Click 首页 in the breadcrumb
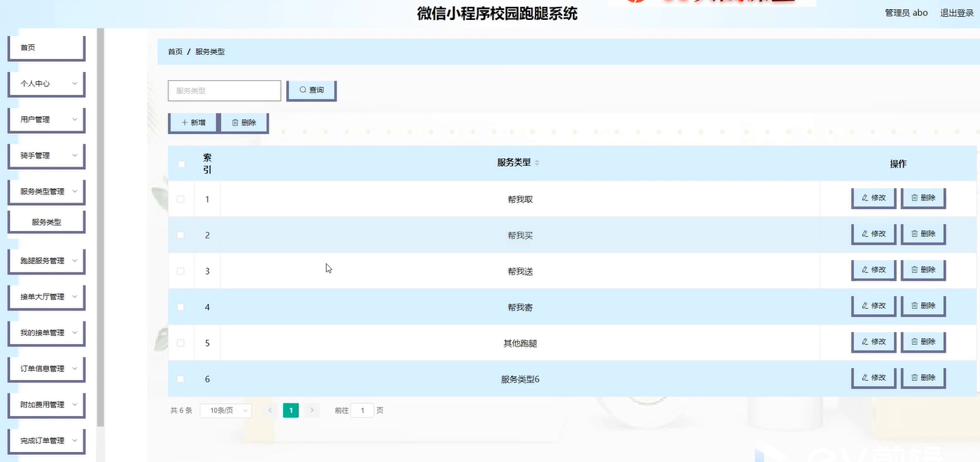 (x=175, y=52)
